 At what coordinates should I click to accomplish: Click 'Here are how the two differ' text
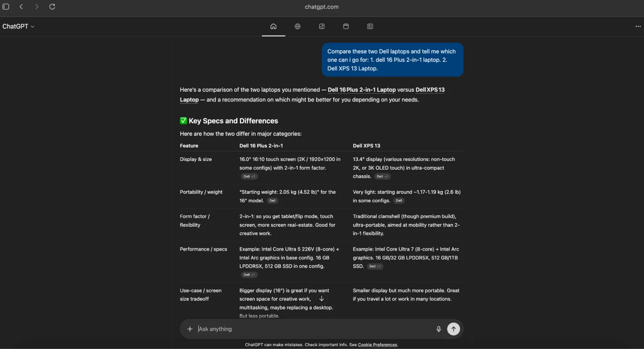coord(241,134)
